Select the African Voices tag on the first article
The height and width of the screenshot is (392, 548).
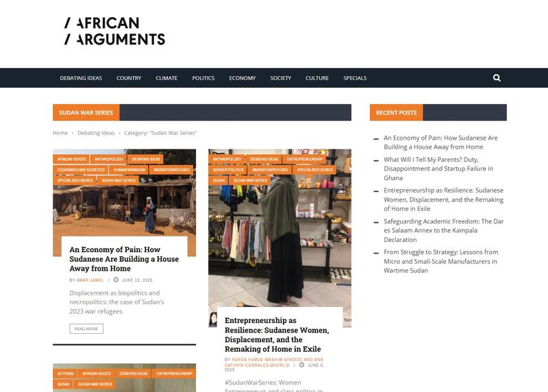point(71,159)
